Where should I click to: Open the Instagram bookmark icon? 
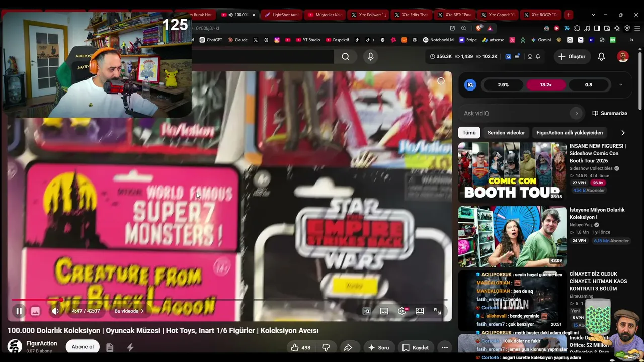(x=277, y=40)
